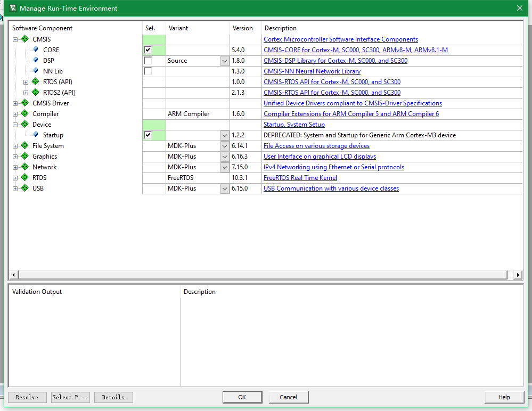Enable the CMSIS DSP checkbox
Viewport: 532px width, 411px height.
[x=148, y=61]
